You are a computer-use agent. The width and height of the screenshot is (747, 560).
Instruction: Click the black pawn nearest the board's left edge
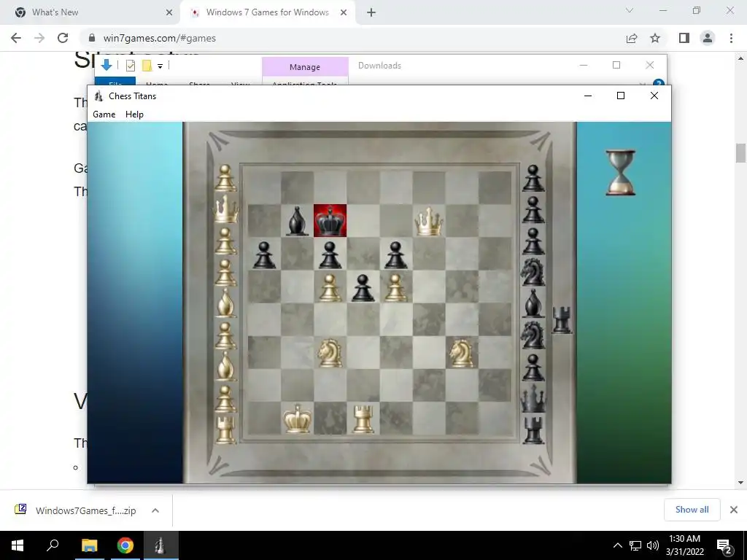(264, 255)
